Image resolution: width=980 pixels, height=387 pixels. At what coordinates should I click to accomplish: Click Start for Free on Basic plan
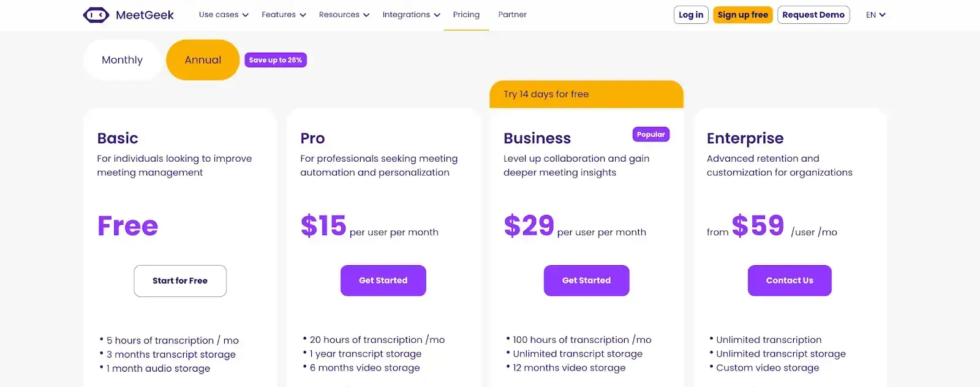click(x=179, y=280)
